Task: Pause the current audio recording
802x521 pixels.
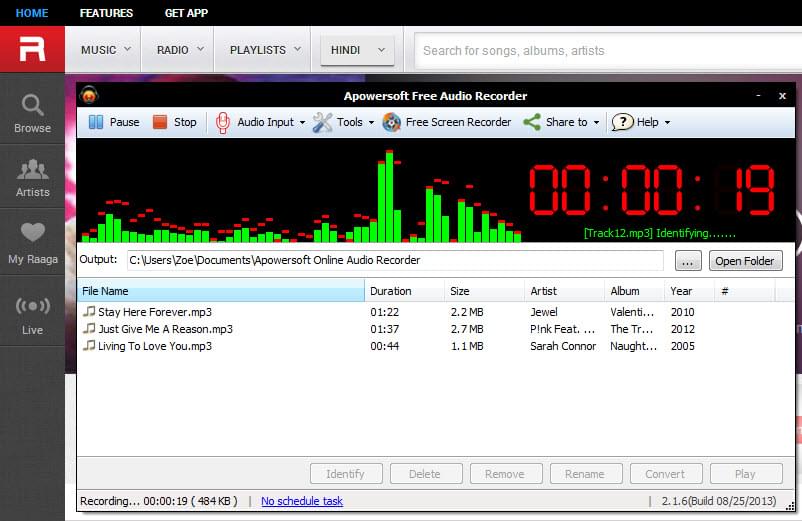Action: tap(113, 122)
